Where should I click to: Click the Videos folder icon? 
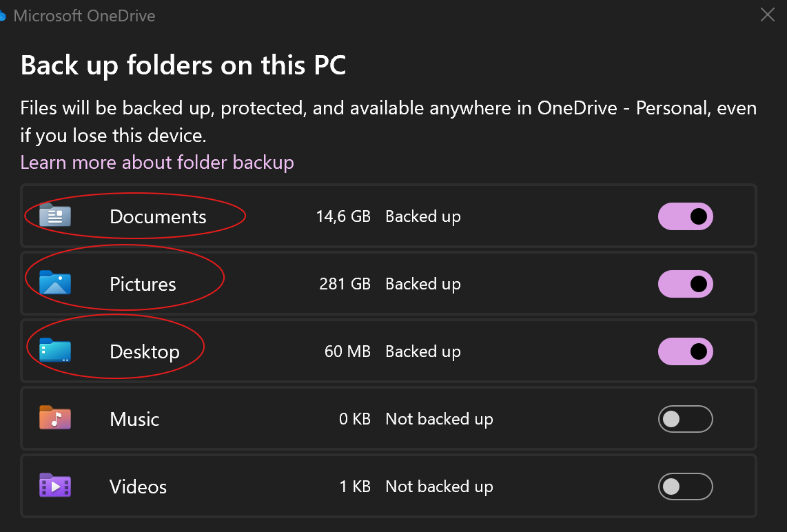(x=55, y=486)
